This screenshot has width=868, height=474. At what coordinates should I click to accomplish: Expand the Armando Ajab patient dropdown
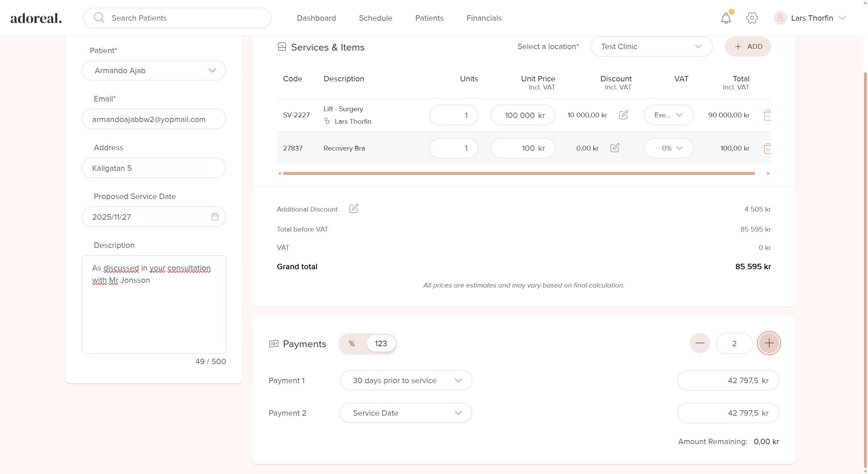click(x=154, y=71)
